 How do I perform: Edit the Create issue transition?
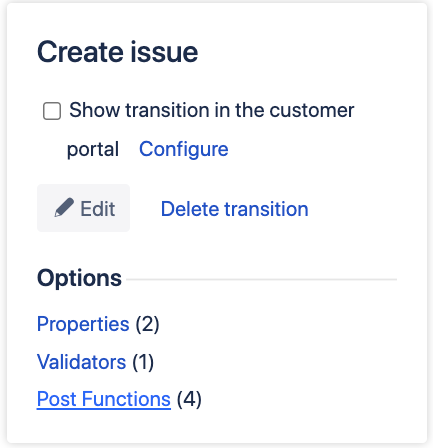click(83, 208)
